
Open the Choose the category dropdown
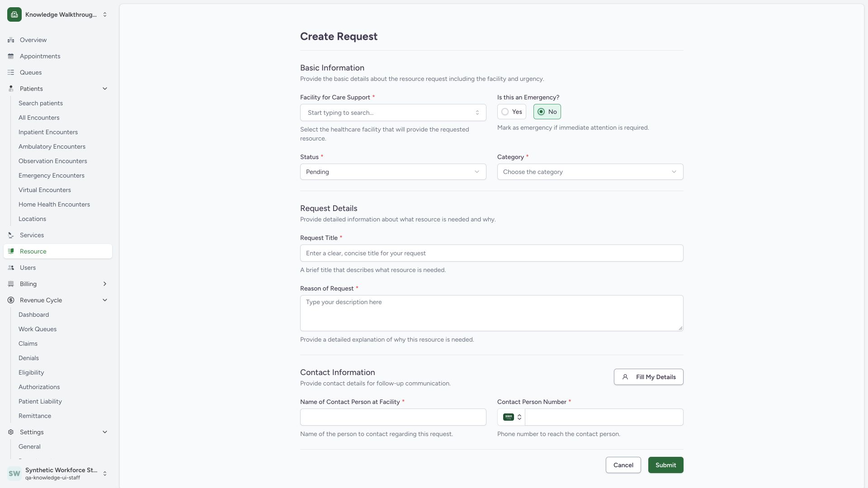[x=590, y=172]
